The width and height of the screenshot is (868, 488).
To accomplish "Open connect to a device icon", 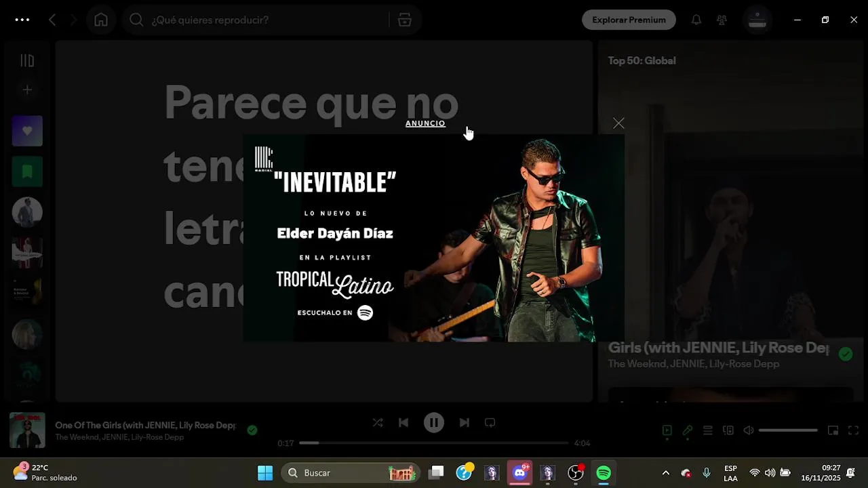I will click(x=728, y=430).
